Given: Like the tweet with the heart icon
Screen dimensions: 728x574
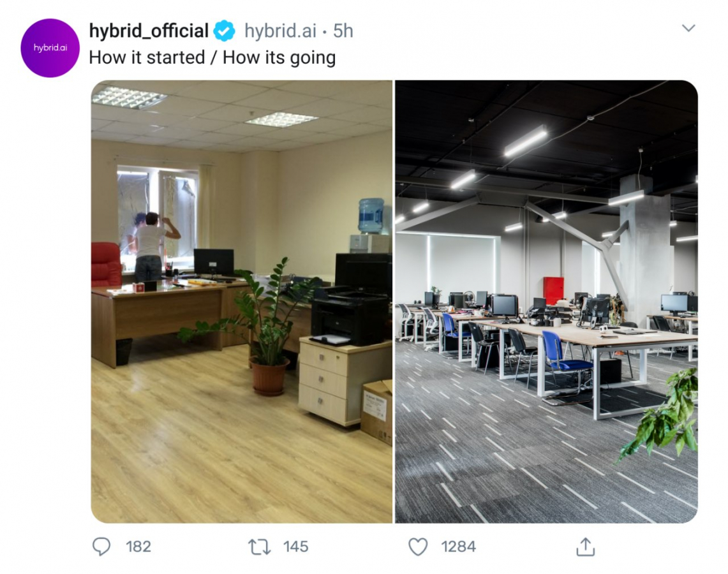Looking at the screenshot, I should coord(418,547).
